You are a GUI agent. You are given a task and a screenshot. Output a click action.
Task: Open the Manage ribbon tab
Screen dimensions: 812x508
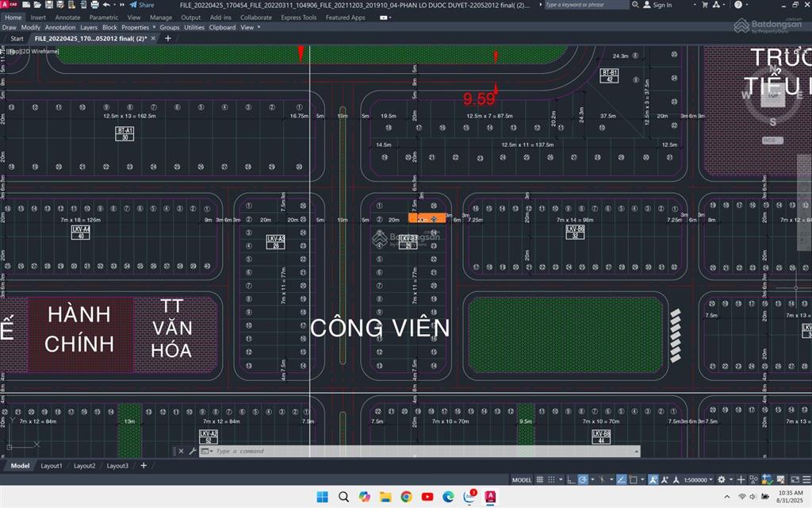coord(161,17)
